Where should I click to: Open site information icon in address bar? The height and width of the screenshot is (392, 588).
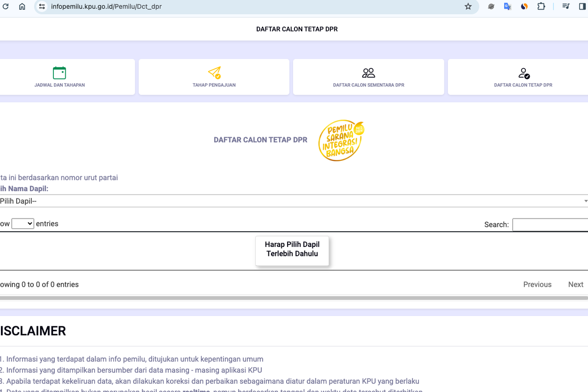pos(42,6)
